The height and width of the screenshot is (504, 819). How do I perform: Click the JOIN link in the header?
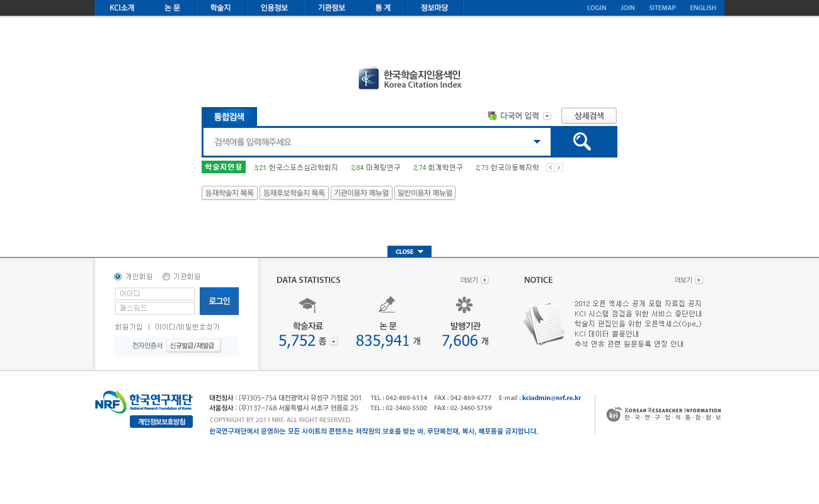click(627, 8)
